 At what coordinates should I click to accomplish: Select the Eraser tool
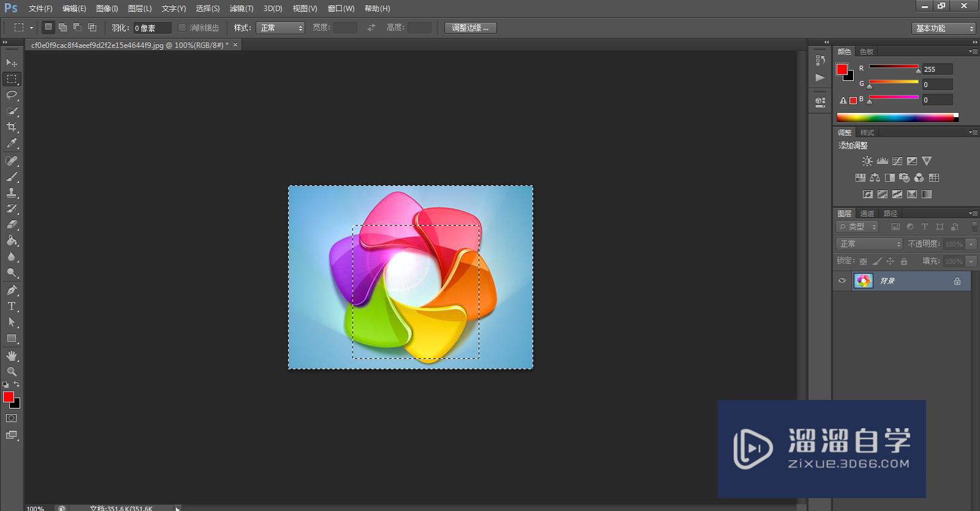(12, 225)
